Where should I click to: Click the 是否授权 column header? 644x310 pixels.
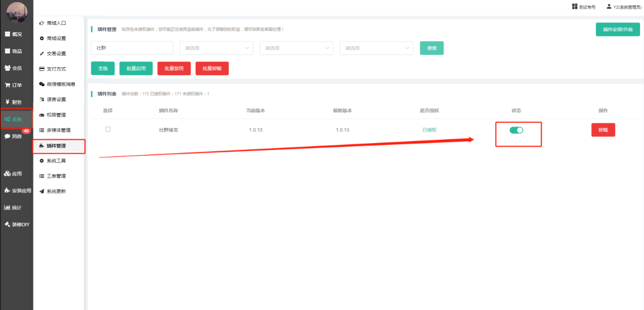coord(429,111)
